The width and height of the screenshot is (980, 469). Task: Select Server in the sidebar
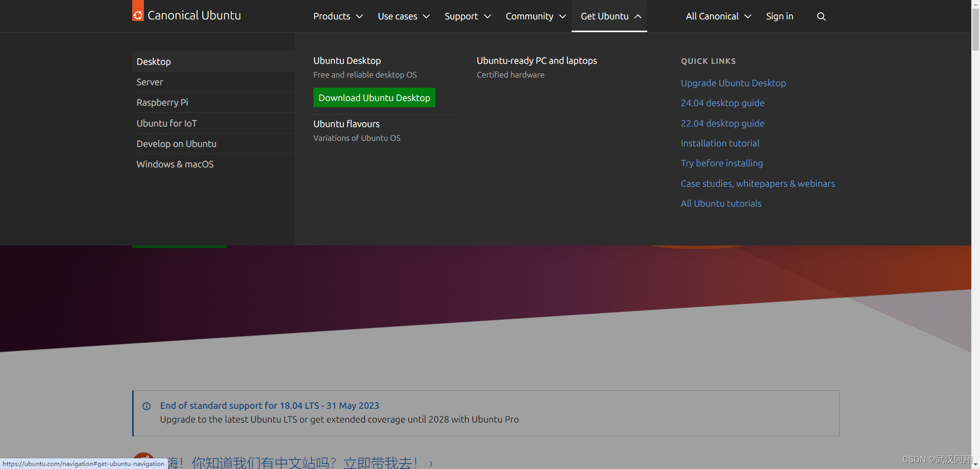click(150, 82)
